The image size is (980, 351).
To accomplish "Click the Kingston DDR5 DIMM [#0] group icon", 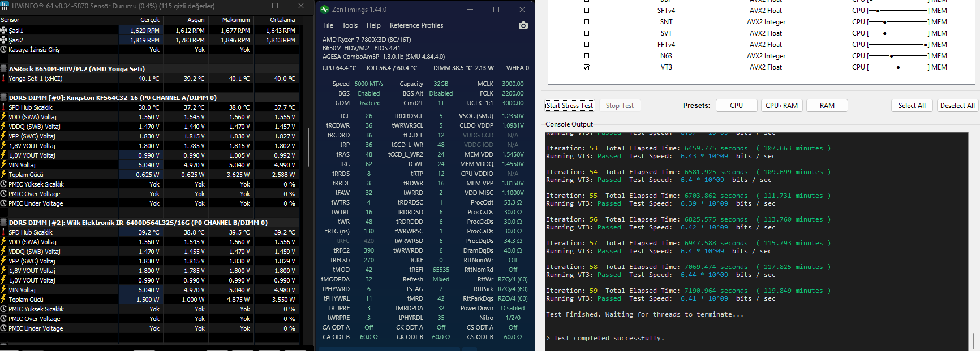I will 4,98.
